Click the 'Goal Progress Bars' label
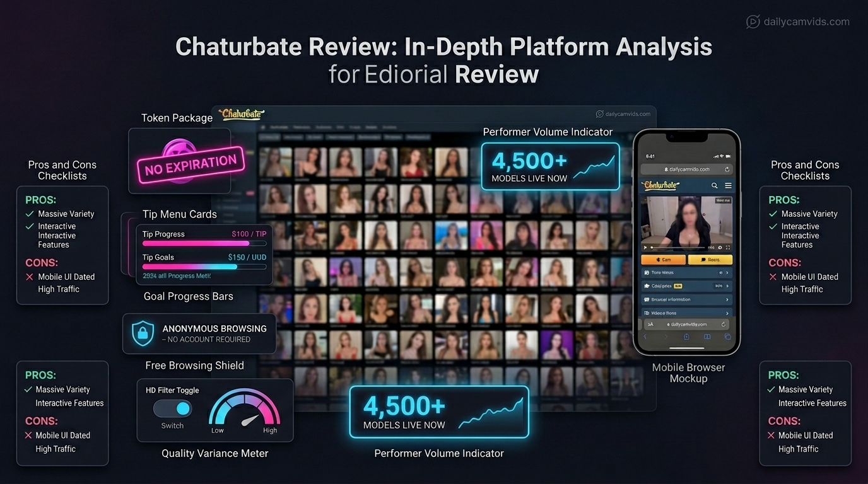The height and width of the screenshot is (484, 868). (189, 296)
